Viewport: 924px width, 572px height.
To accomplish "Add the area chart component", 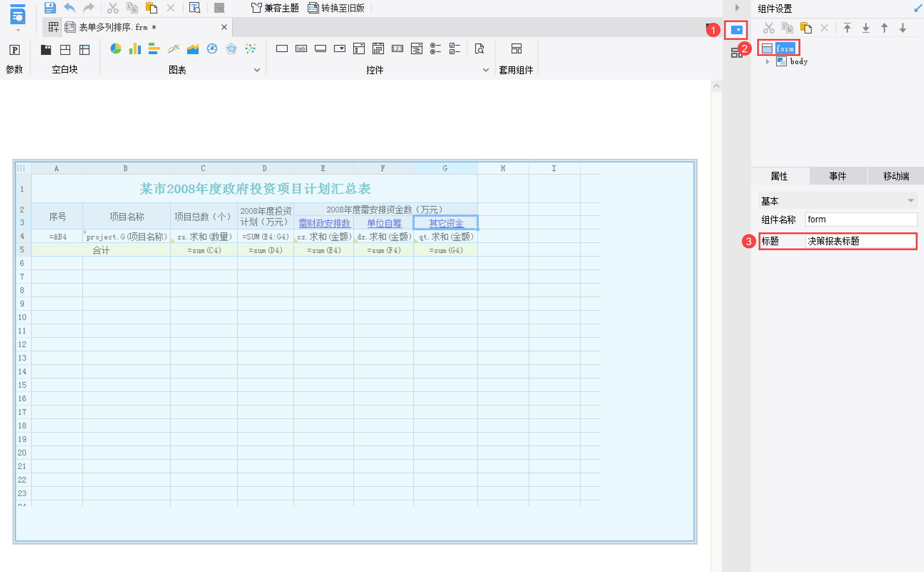I will pyautogui.click(x=192, y=49).
